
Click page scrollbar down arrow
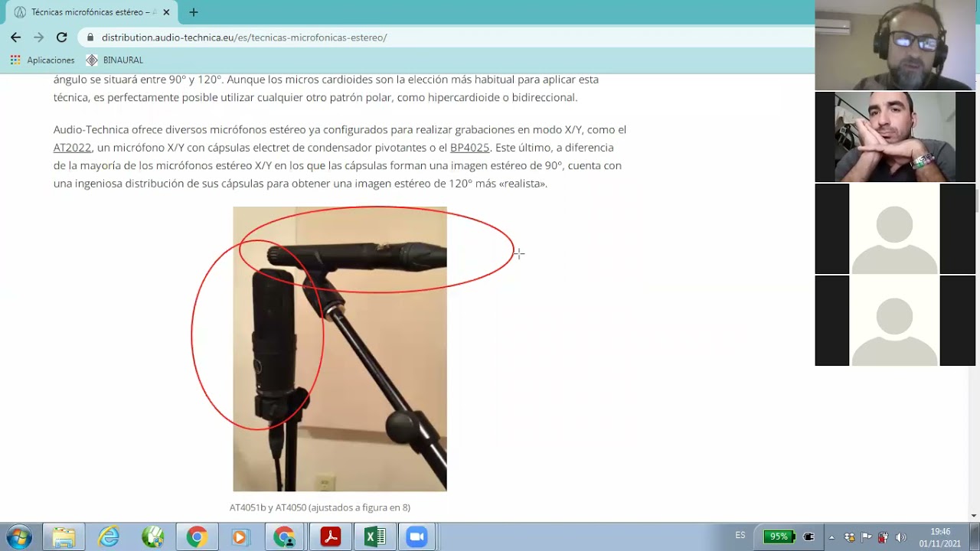[974, 516]
